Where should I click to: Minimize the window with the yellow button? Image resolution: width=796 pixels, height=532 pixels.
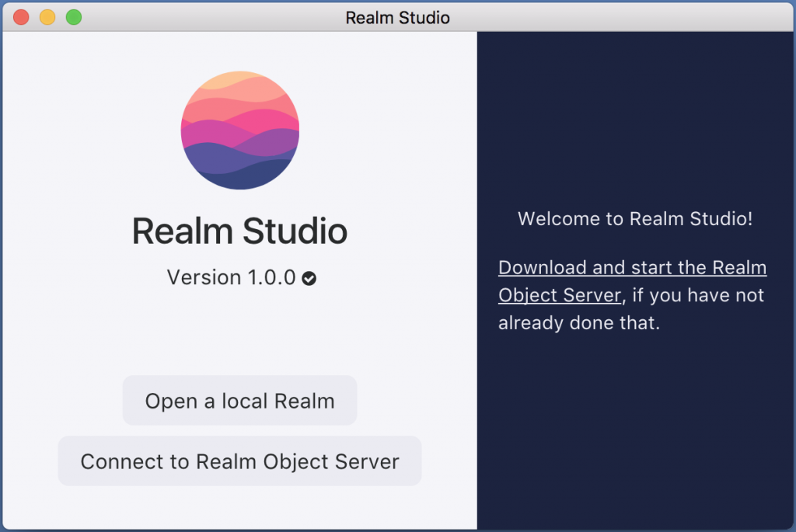(47, 17)
